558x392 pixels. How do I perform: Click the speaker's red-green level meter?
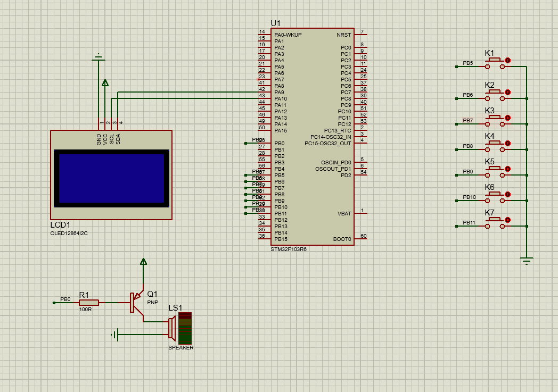[x=185, y=328]
